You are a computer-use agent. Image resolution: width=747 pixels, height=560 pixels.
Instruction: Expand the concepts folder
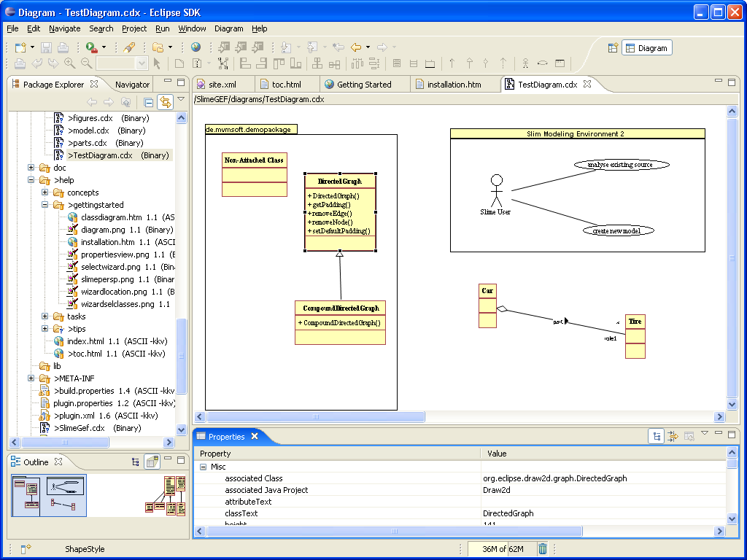coord(44,192)
